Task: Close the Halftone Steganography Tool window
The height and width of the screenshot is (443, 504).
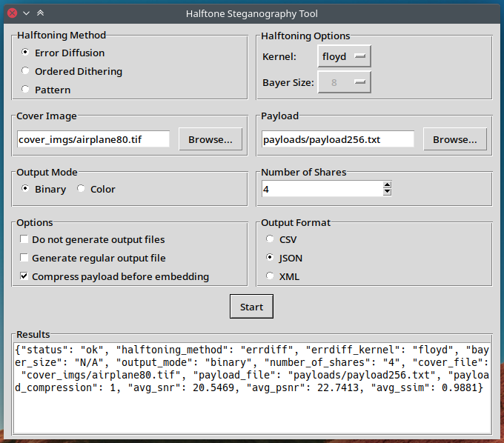Action: coord(12,13)
